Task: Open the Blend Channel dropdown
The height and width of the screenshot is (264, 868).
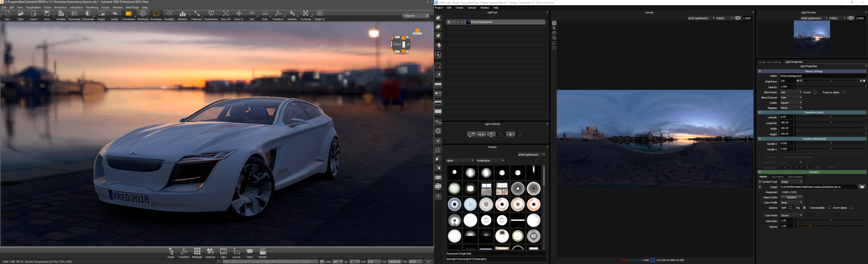Action: click(x=791, y=98)
